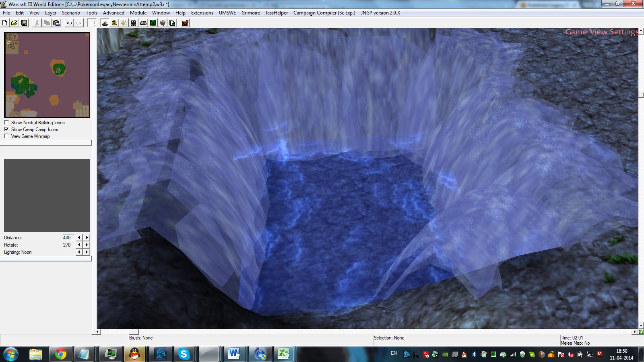
Task: Click the 'Melee Map: No' status text
Action: point(575,343)
